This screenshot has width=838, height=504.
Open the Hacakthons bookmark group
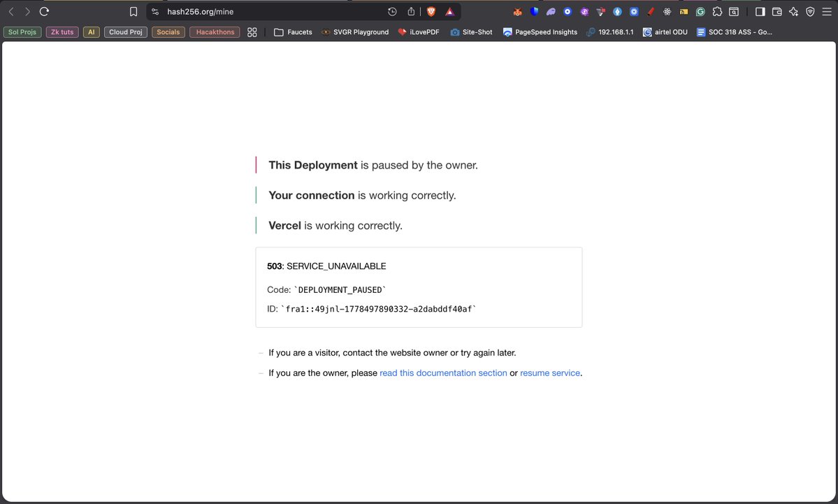click(215, 32)
